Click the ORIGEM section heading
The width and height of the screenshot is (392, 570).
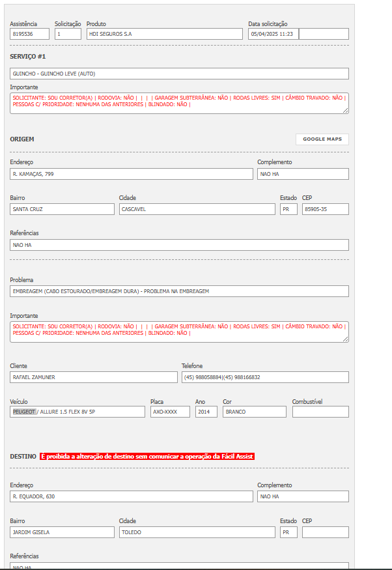(x=21, y=139)
